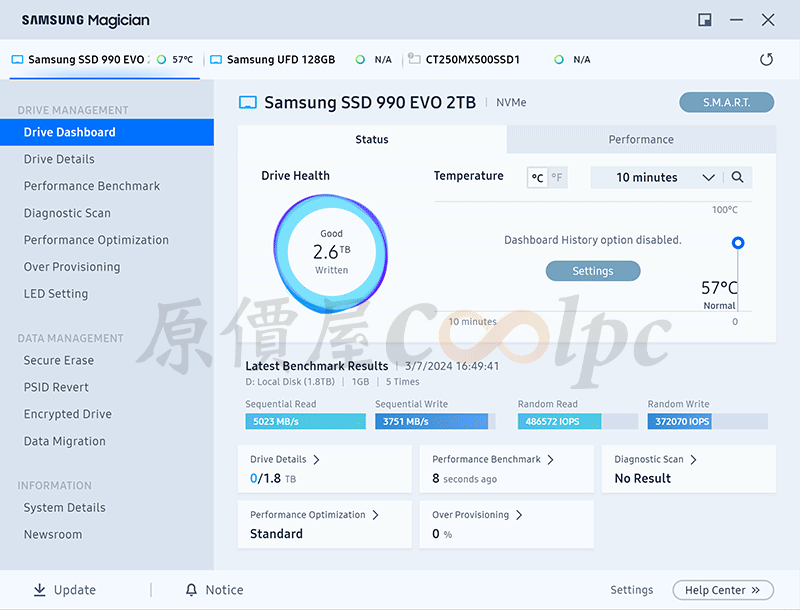Viewport: 800px width, 610px height.
Task: Click the CT250MX500SSD1 status circle indicator
Action: coord(559,60)
